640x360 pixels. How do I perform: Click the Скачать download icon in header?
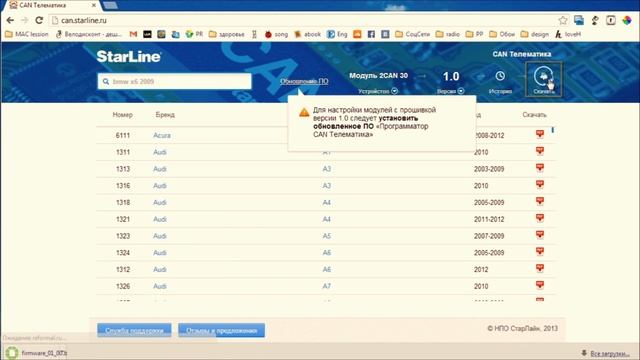543,76
